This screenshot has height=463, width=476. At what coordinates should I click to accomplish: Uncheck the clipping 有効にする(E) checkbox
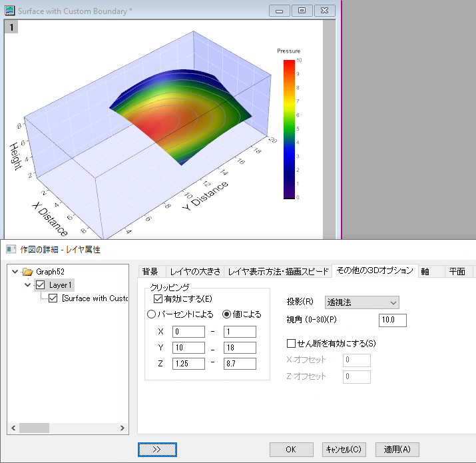(x=158, y=298)
